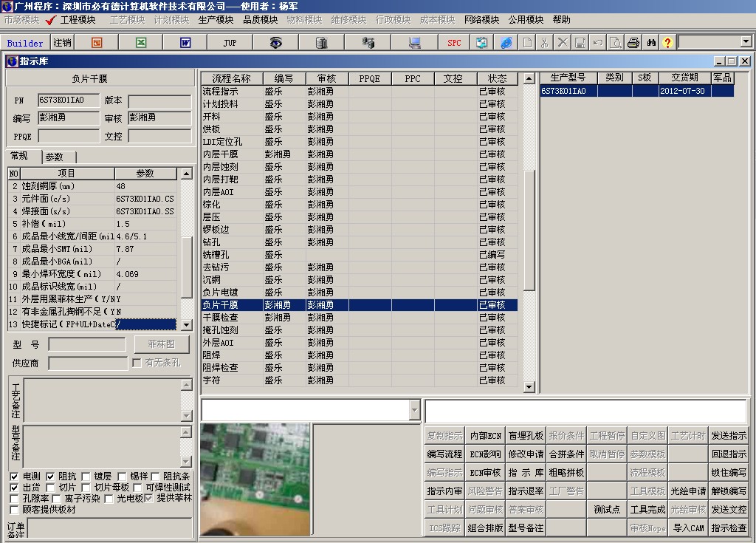Open the dropdown above the PCB photo
756x543 pixels.
pyautogui.click(x=415, y=410)
